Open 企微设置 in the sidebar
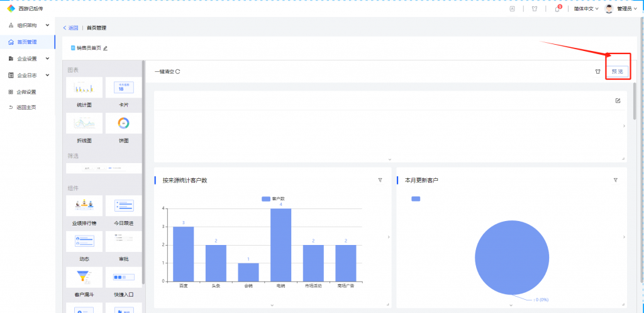Screen dimensions: 644x313 28,92
